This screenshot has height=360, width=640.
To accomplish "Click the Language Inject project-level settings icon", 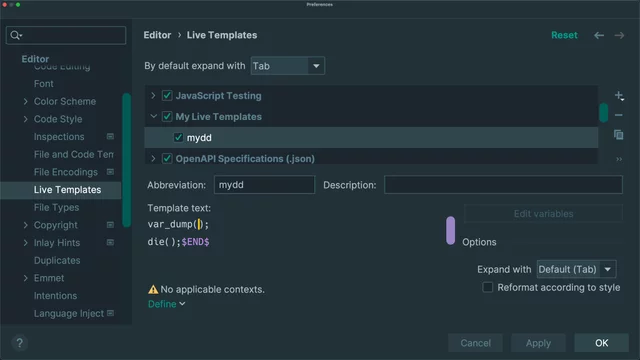I will coord(110,313).
